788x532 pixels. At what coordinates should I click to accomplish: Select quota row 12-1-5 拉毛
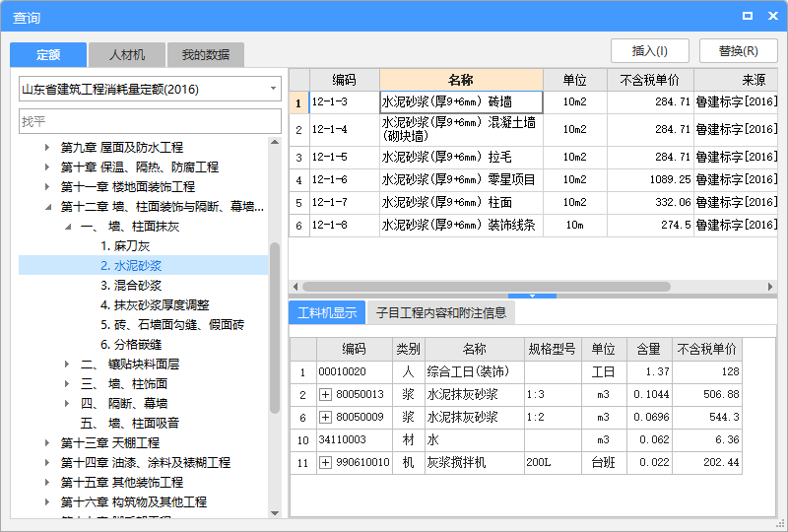click(533, 158)
